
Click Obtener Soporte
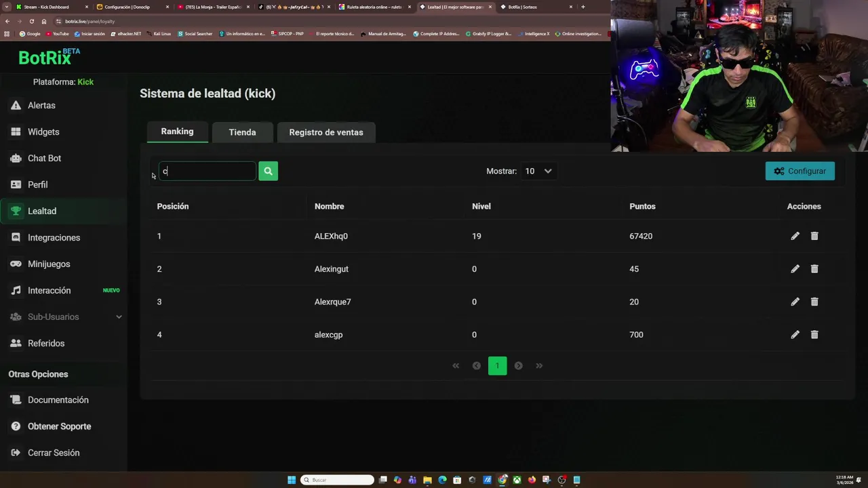(x=59, y=426)
